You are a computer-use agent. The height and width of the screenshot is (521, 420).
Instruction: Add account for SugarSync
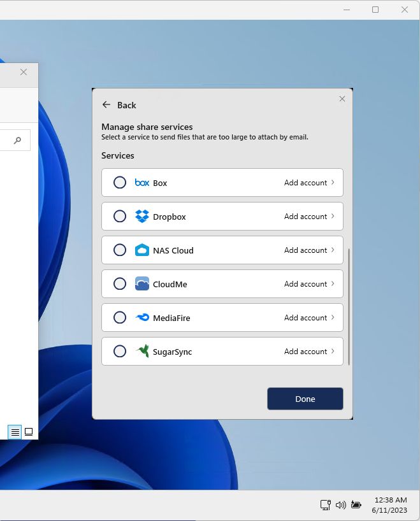tap(305, 351)
